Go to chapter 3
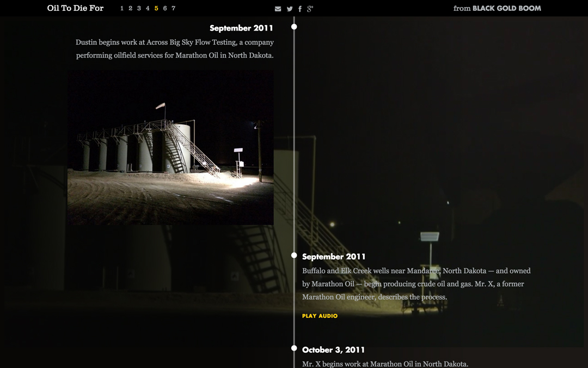The width and height of the screenshot is (588, 368). coord(139,8)
